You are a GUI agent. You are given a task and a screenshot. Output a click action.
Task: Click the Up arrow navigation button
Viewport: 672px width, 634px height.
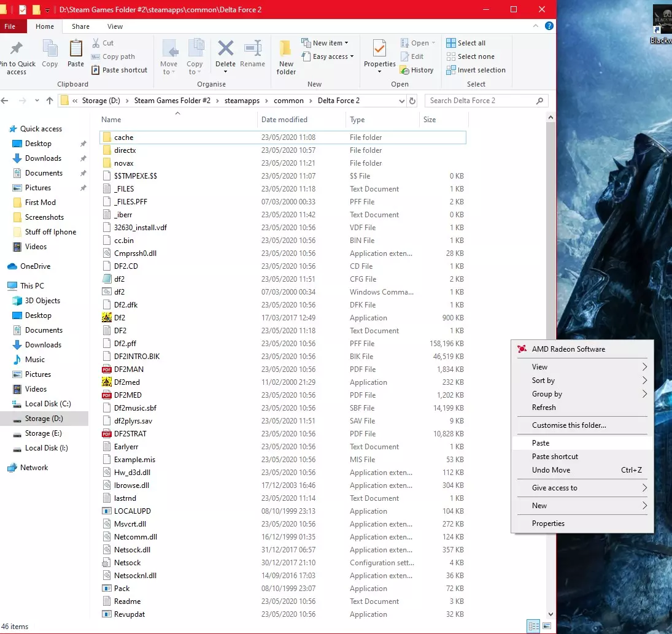(50, 101)
